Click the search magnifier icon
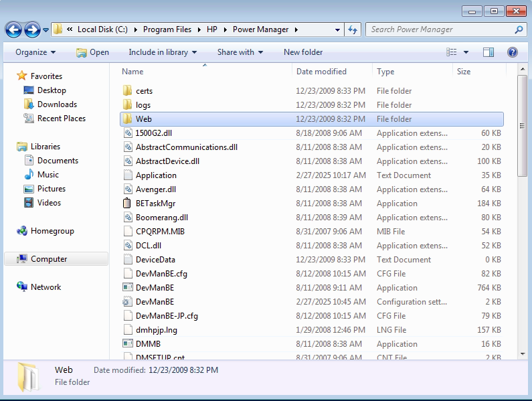Viewport: 532px width, 401px height. [x=519, y=30]
